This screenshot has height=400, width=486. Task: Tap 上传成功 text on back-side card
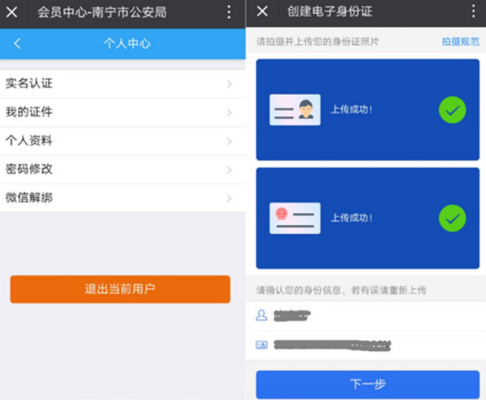tap(352, 218)
